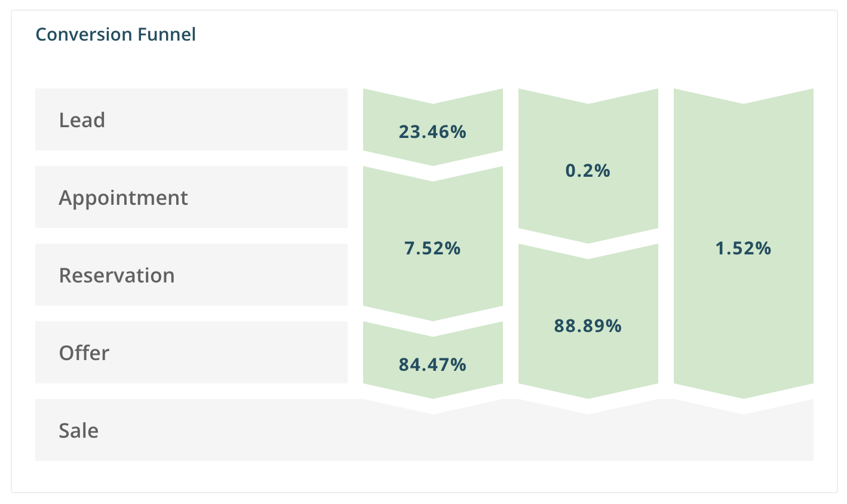Click the Sale stage label
This screenshot has height=504, width=847.
79,431
